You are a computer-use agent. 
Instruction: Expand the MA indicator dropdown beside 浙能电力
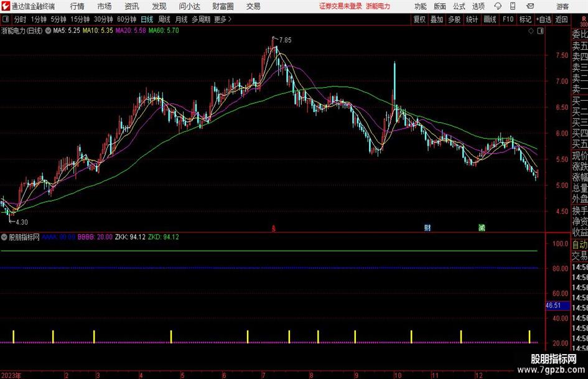pyautogui.click(x=48, y=30)
